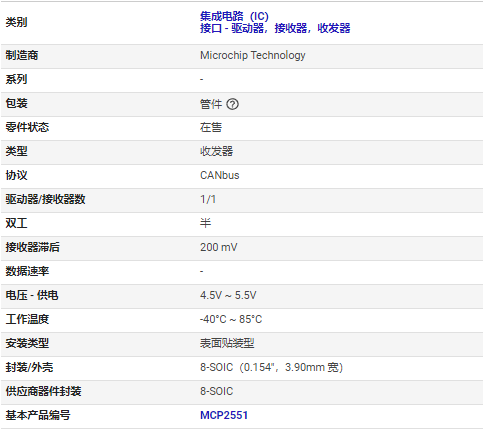Click the 1/1 driver/receiver count value
This screenshot has height=430, width=483.
[x=208, y=199]
